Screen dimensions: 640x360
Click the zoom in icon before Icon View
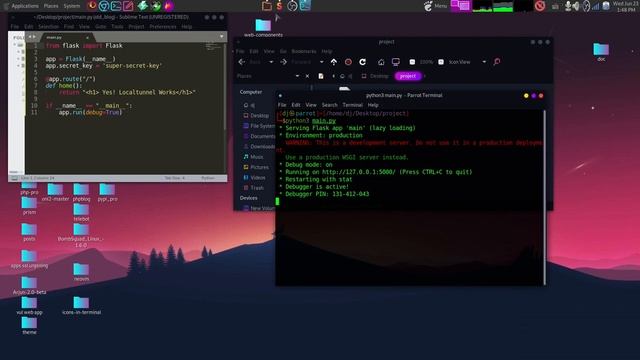click(441, 62)
